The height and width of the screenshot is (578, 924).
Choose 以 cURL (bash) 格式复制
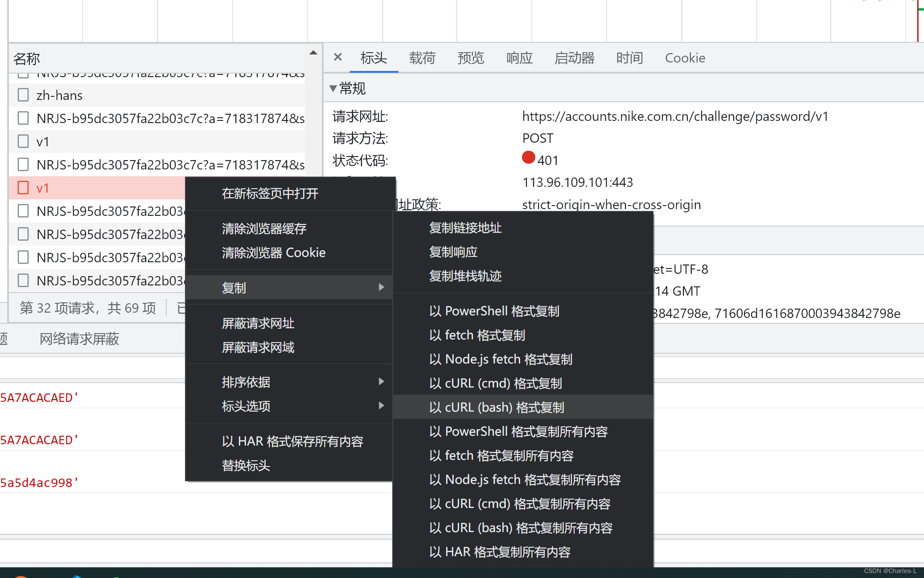coord(497,407)
